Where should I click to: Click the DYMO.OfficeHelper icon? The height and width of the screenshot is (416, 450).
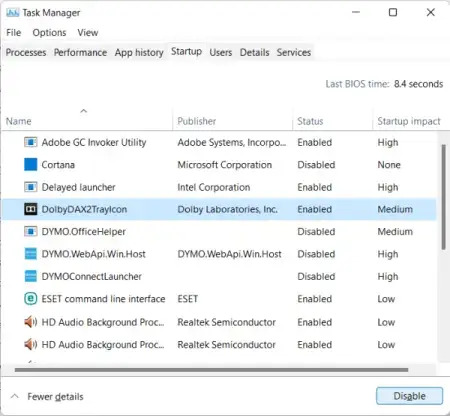[30, 232]
